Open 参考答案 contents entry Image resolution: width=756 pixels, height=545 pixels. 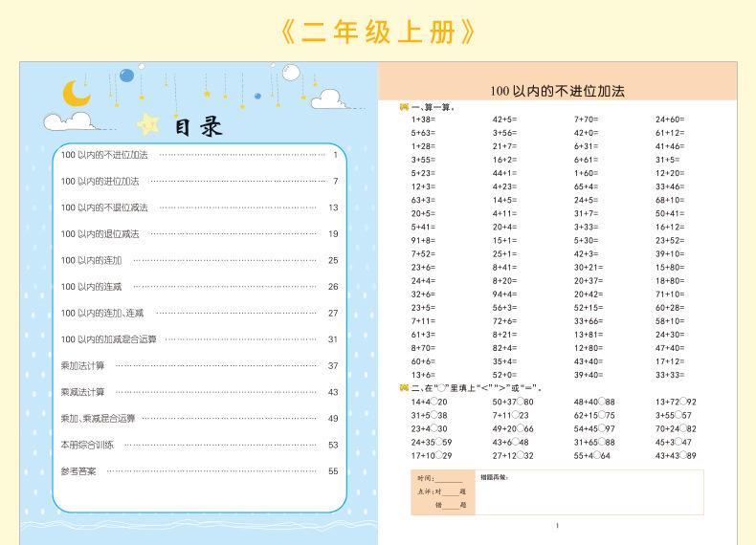pos(78,470)
